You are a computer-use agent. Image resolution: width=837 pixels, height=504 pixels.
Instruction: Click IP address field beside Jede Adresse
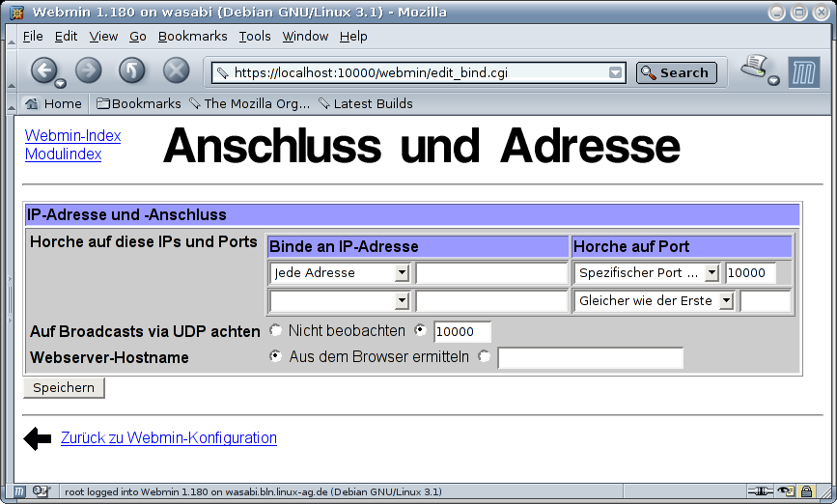pyautogui.click(x=491, y=273)
